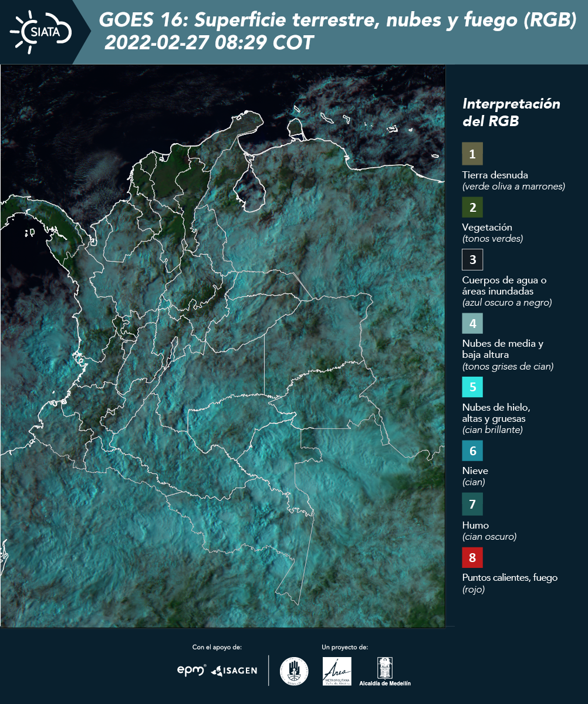Click the 'Humo' label
The height and width of the screenshot is (704, 588).
[475, 525]
